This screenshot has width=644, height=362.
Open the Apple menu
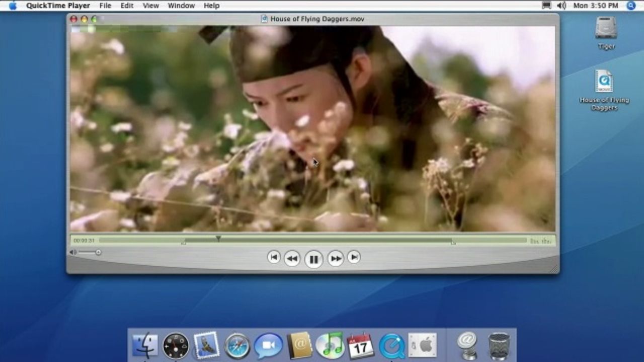click(x=13, y=6)
